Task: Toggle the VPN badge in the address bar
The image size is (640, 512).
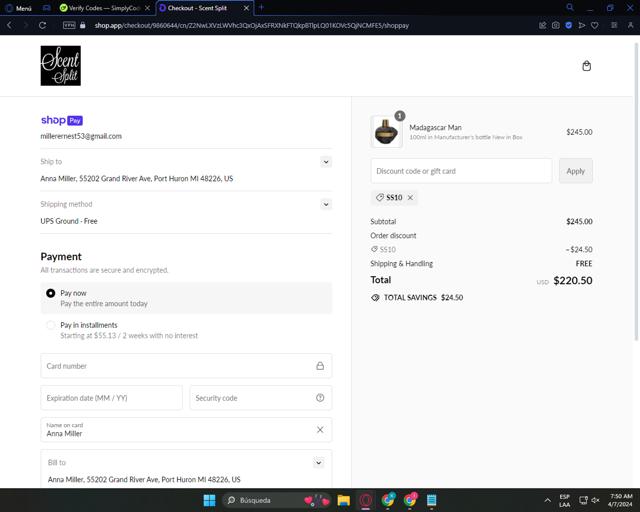Action: (69, 25)
